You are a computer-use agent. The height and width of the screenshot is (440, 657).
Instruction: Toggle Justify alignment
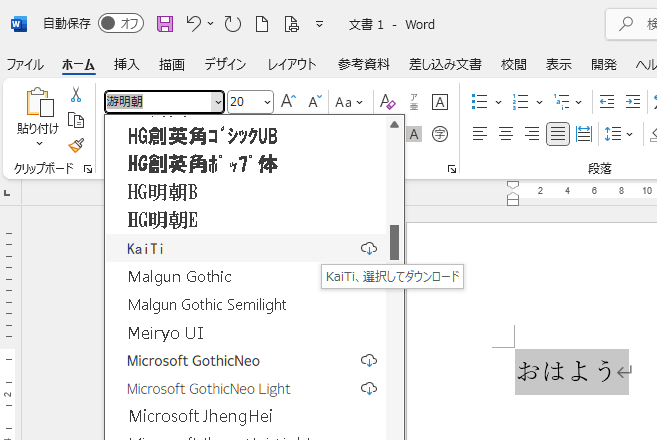[558, 134]
